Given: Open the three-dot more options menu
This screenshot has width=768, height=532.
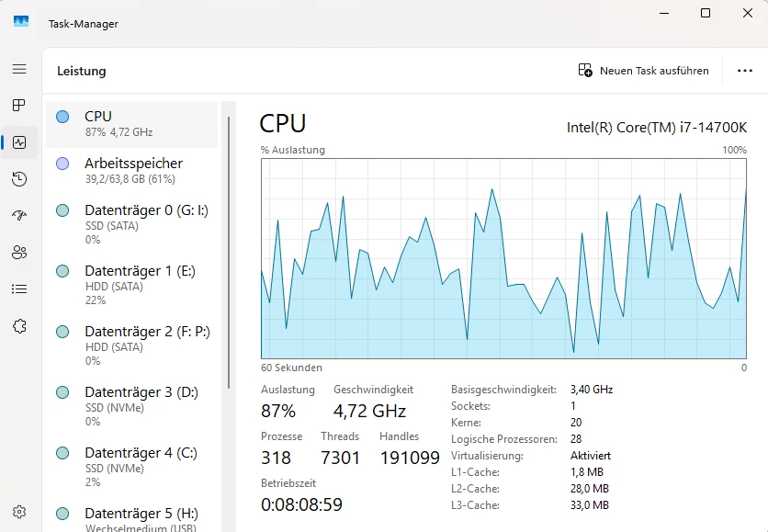Looking at the screenshot, I should point(744,71).
